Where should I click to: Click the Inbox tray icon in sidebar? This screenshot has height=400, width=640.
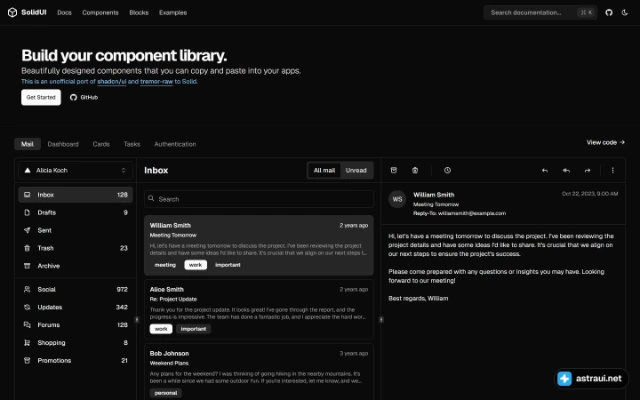(27, 195)
